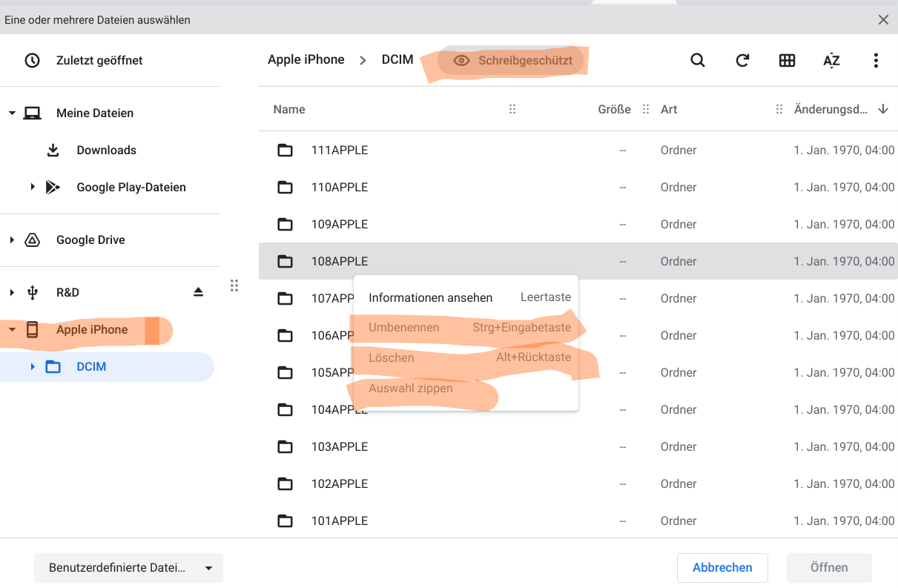Open the three-dot more menu
The width and height of the screenshot is (898, 588).
(x=876, y=61)
